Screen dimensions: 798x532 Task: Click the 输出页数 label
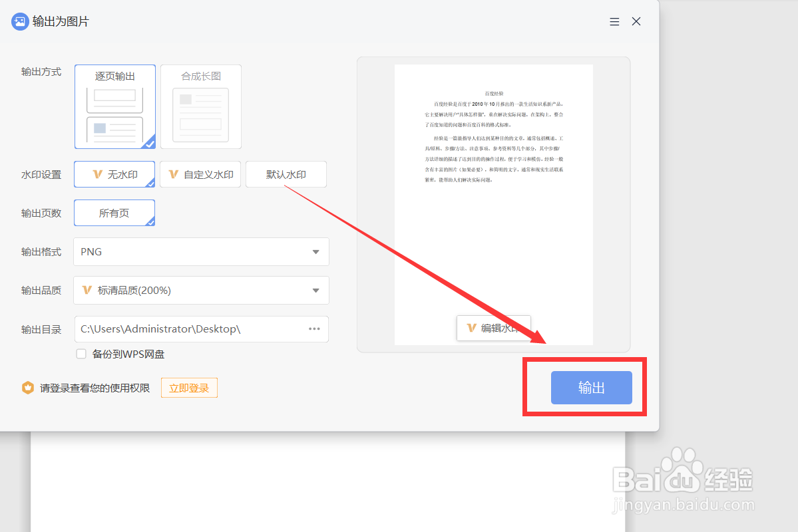41,213
